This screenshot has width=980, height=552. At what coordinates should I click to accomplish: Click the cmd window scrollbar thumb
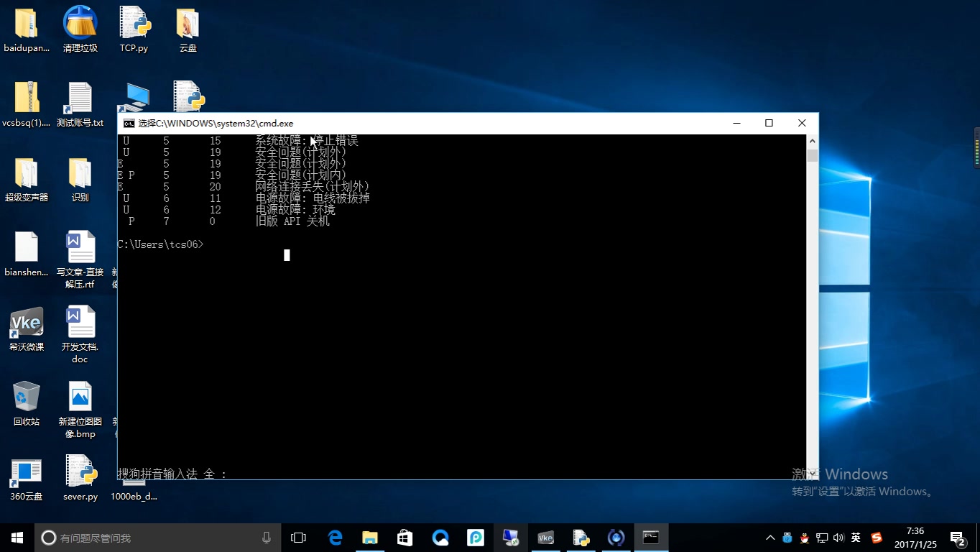pyautogui.click(x=812, y=155)
